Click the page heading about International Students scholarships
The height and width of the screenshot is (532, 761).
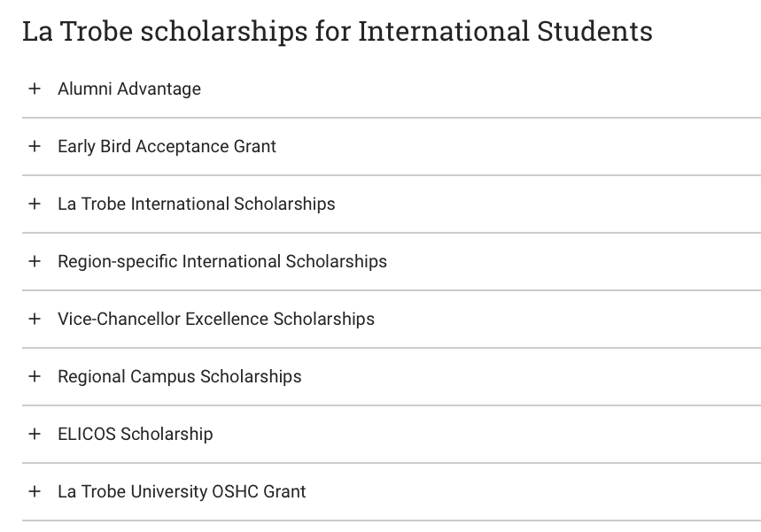pos(337,31)
